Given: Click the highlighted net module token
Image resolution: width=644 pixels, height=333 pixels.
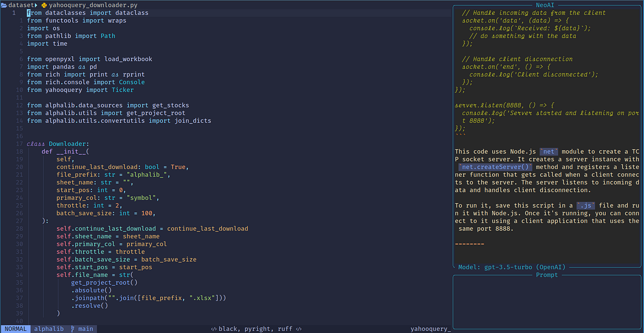Looking at the screenshot, I should [x=548, y=151].
